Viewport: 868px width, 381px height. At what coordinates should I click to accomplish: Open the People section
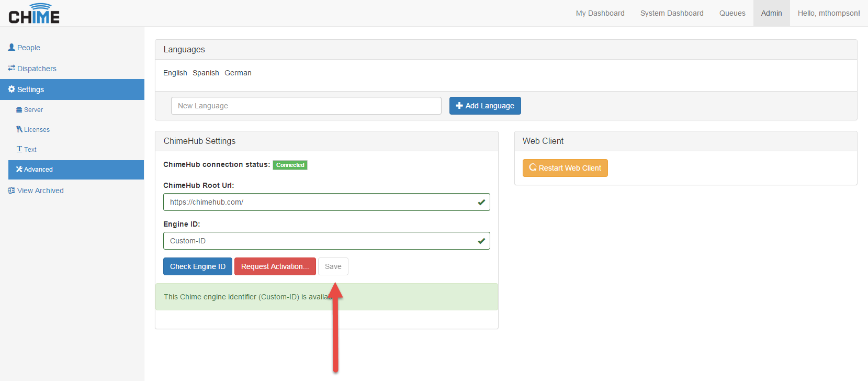72,48
